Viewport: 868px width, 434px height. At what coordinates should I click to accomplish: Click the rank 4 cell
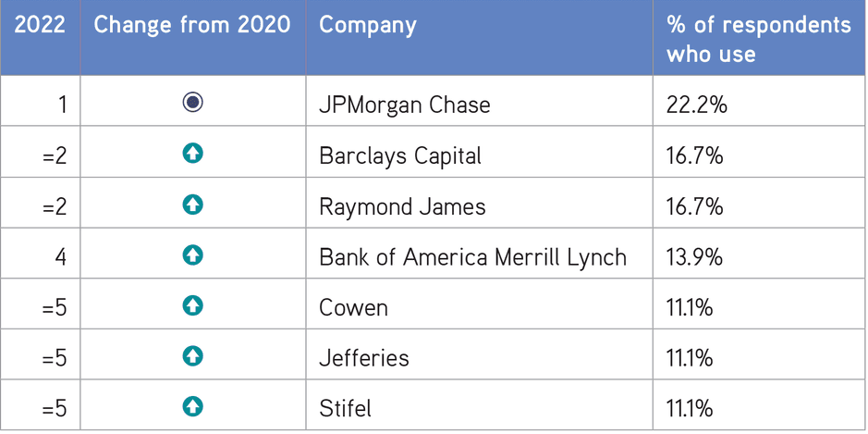point(61,256)
